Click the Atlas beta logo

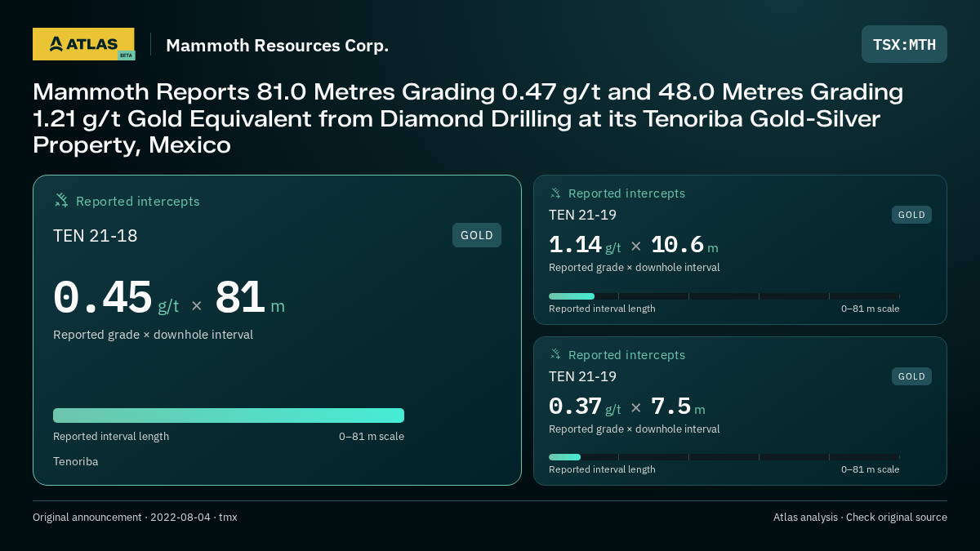(83, 44)
